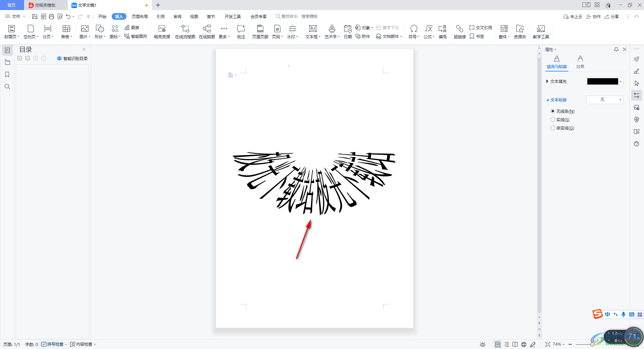Image resolution: width=644 pixels, height=349 pixels.
Task: Open header and footer
Action: (260, 32)
